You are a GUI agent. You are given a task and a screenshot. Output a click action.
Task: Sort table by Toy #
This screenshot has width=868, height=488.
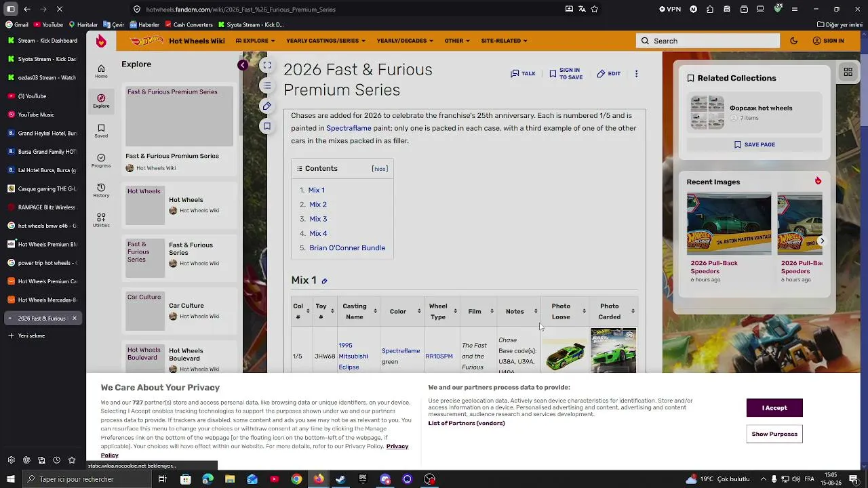(x=332, y=312)
